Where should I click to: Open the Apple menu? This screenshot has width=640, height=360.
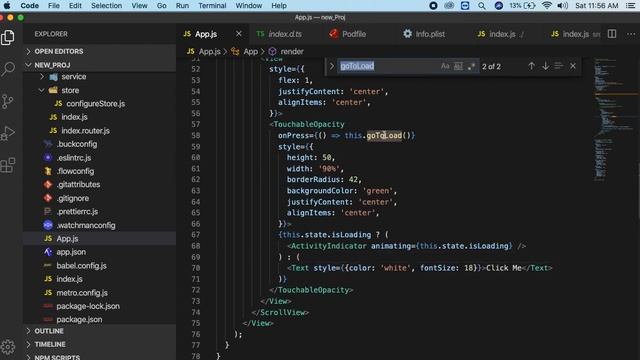pos(7,6)
